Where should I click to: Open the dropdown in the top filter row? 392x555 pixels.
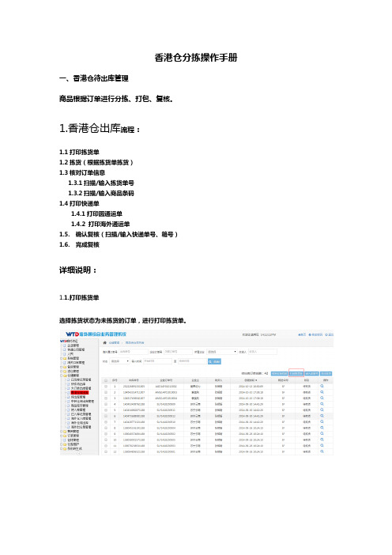click(221, 352)
